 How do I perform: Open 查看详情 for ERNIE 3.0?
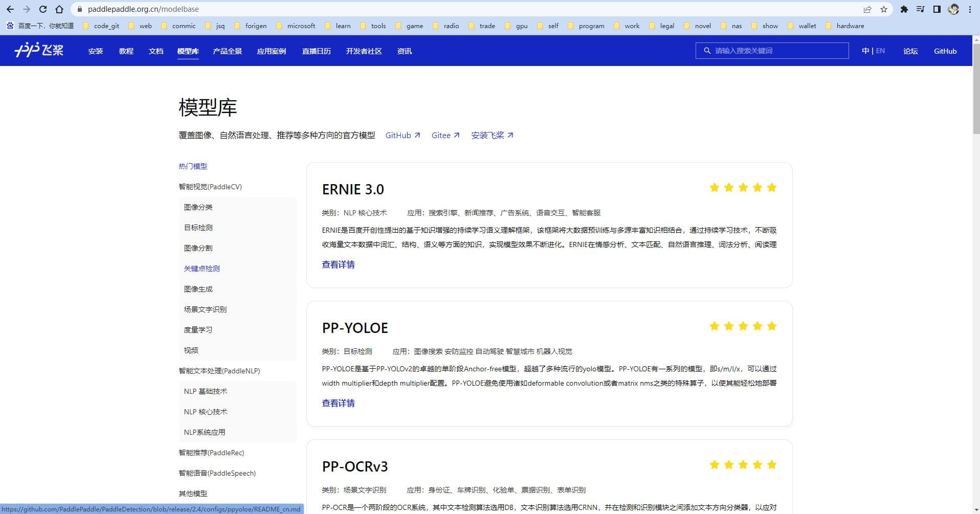click(338, 264)
